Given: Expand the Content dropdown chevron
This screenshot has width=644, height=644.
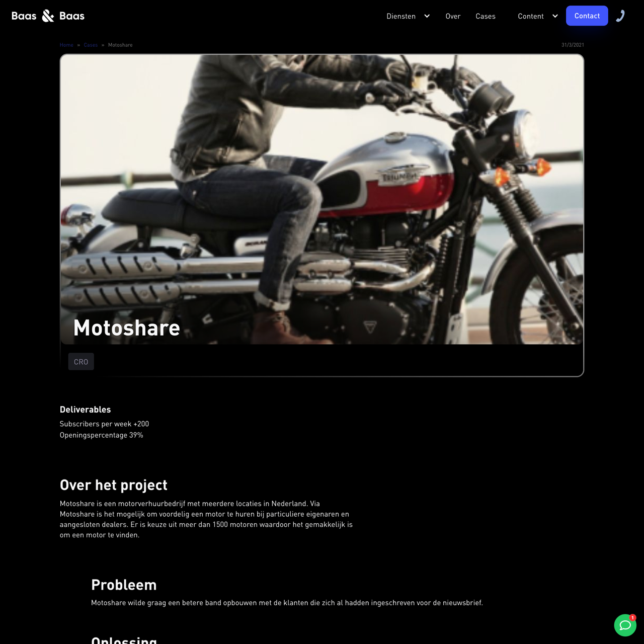Looking at the screenshot, I should point(555,16).
